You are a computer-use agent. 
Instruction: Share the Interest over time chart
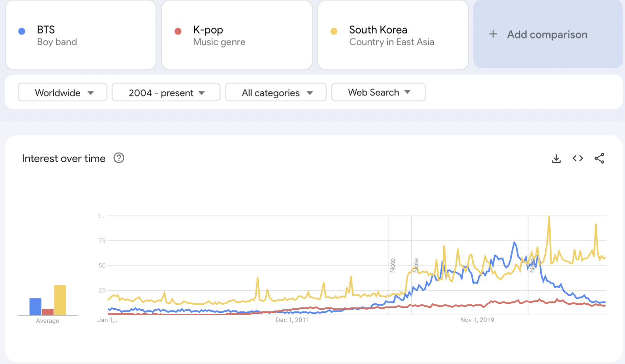599,158
